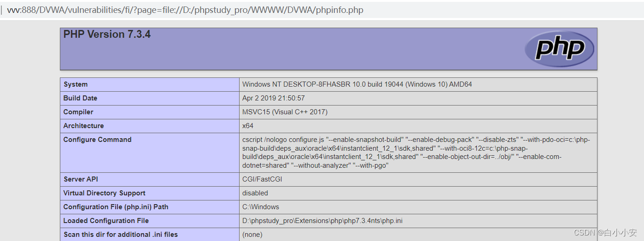The image size is (644, 241).
Task: Click the "x64" architecture value
Action: tap(248, 126)
